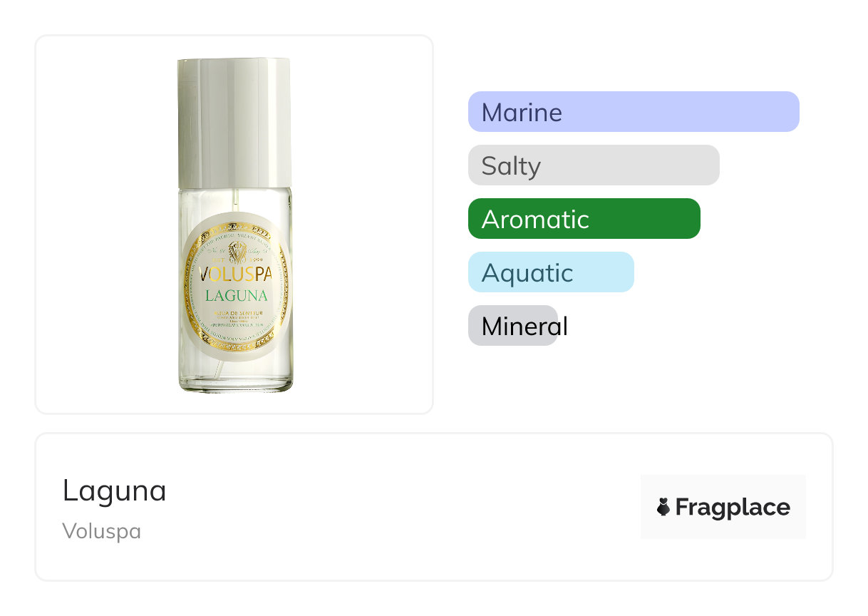The height and width of the screenshot is (616, 868).
Task: Open the Laguna perfume title
Action: pyautogui.click(x=114, y=491)
